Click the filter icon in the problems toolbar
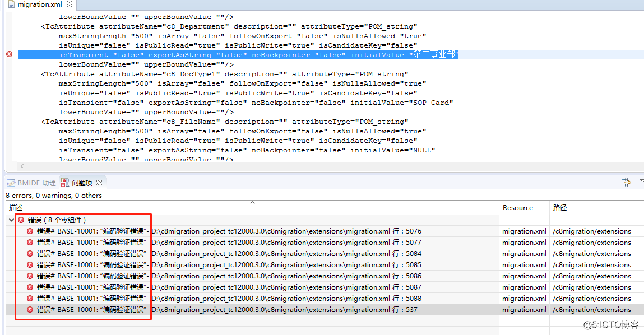Screen dimensions: 644x335 (x=626, y=182)
